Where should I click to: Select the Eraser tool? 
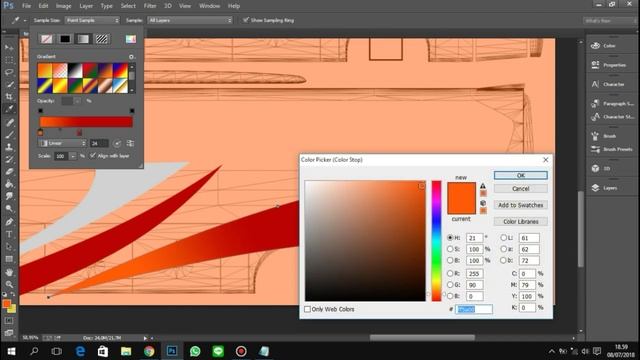click(x=9, y=171)
